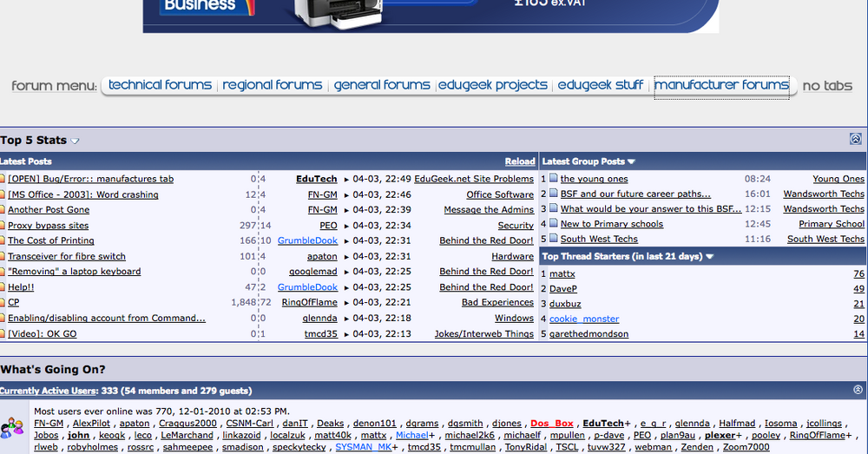Click arrow icon in RingOfFlame CP row

346,303
